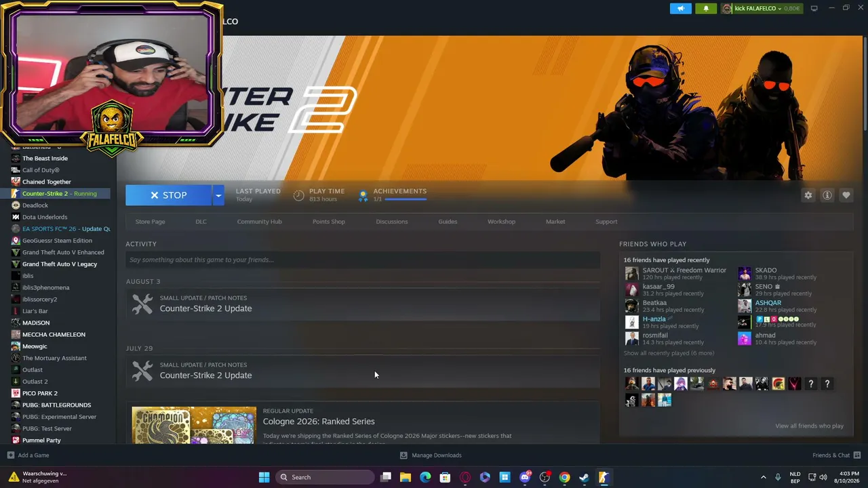Select Grand Theft Auto V Enhanced
The width and height of the screenshot is (868, 488).
(63, 252)
